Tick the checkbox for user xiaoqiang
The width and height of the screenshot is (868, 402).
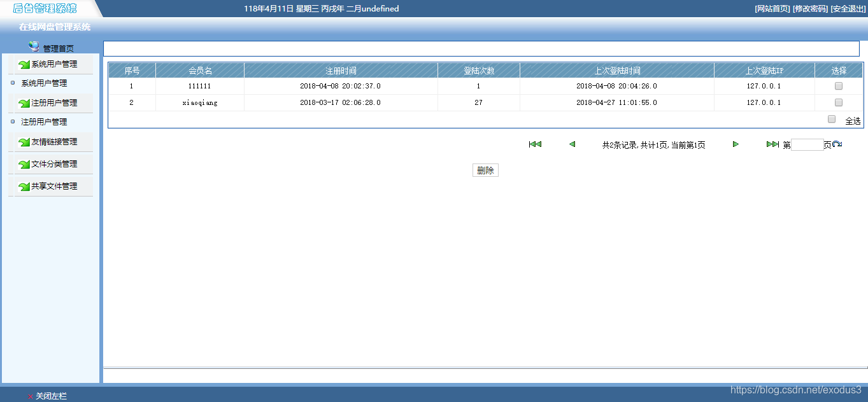tap(838, 102)
